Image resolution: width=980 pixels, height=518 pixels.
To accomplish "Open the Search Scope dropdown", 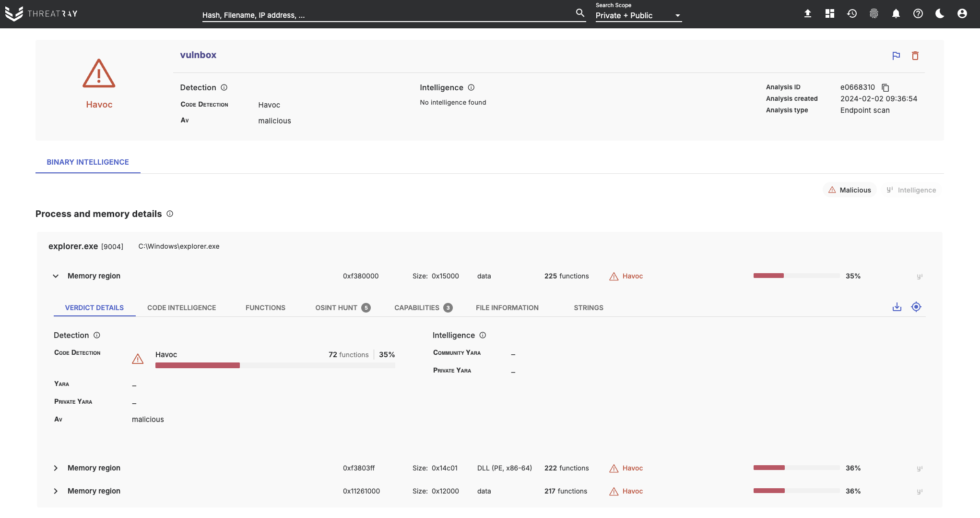I will (x=638, y=15).
